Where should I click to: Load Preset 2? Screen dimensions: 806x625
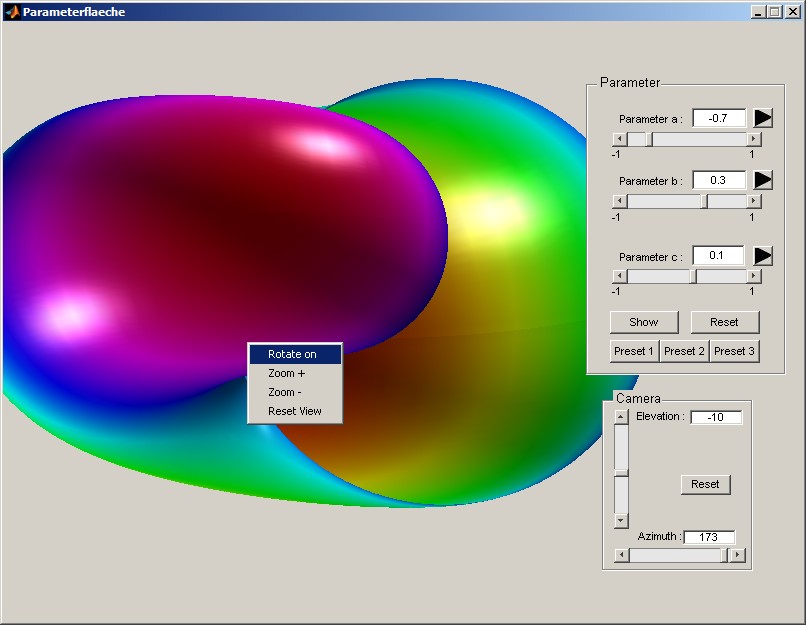pyautogui.click(x=684, y=351)
